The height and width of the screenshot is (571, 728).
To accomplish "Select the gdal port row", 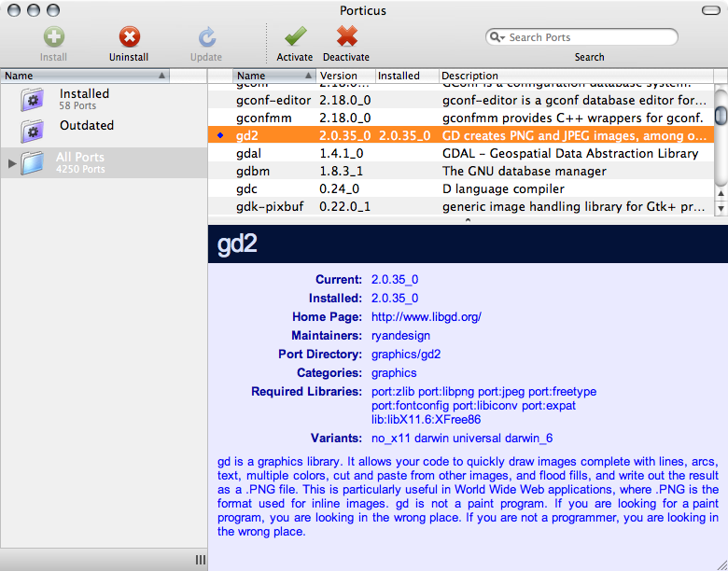I will (x=460, y=153).
